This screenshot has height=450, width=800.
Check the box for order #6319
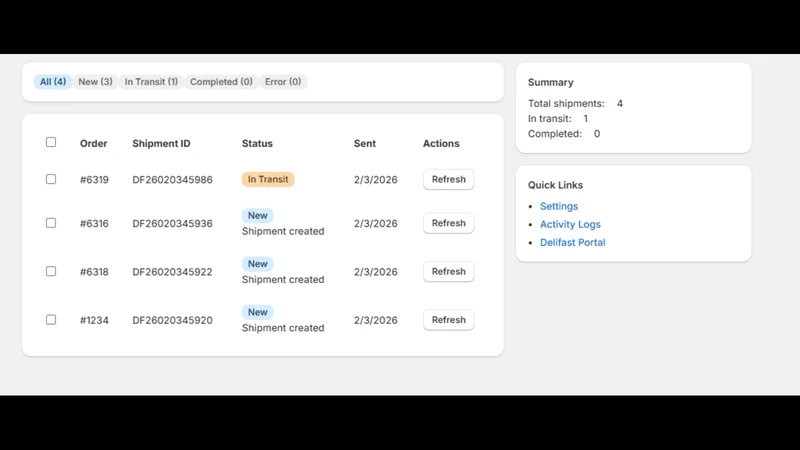(51, 179)
